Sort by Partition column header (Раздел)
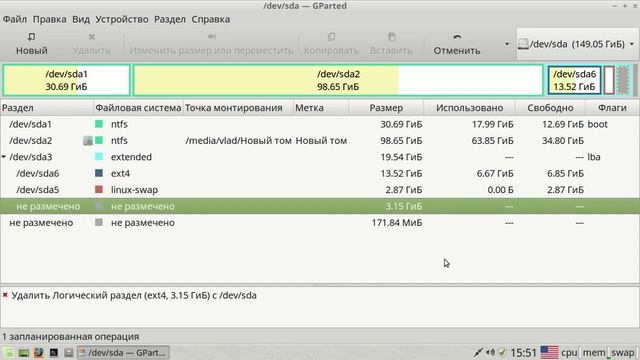640x360 pixels. pos(47,108)
